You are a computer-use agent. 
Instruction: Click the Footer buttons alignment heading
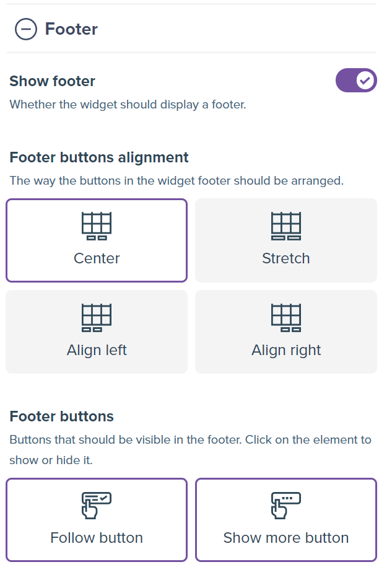point(98,157)
